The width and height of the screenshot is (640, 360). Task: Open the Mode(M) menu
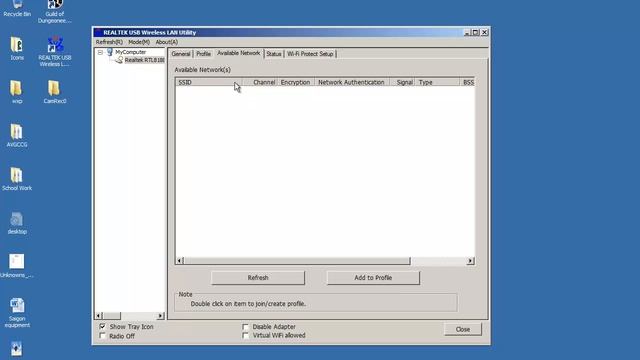(x=139, y=42)
